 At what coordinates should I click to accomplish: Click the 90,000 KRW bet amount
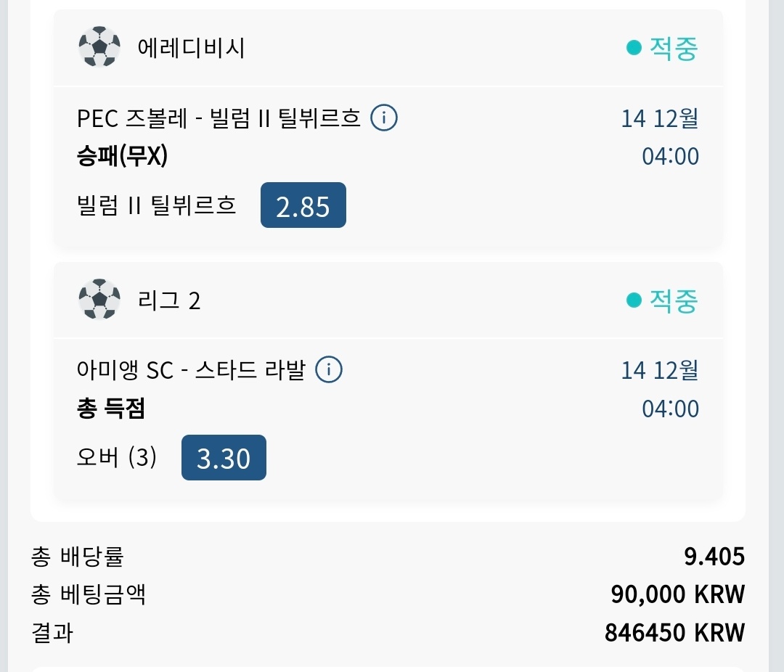click(x=678, y=595)
